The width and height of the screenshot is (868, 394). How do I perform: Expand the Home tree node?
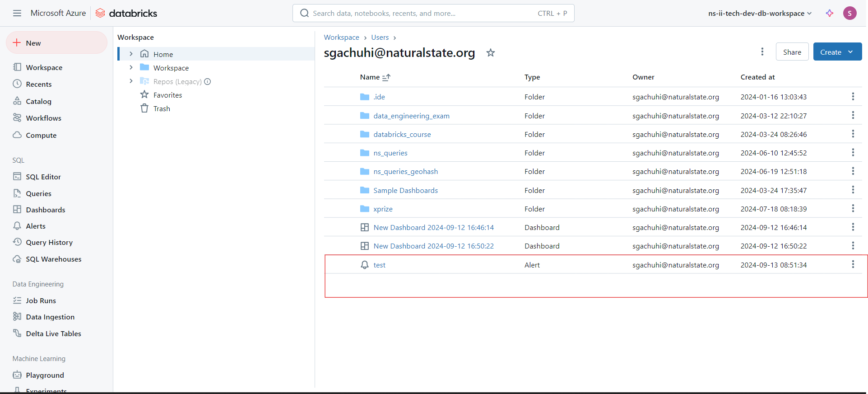click(x=131, y=54)
